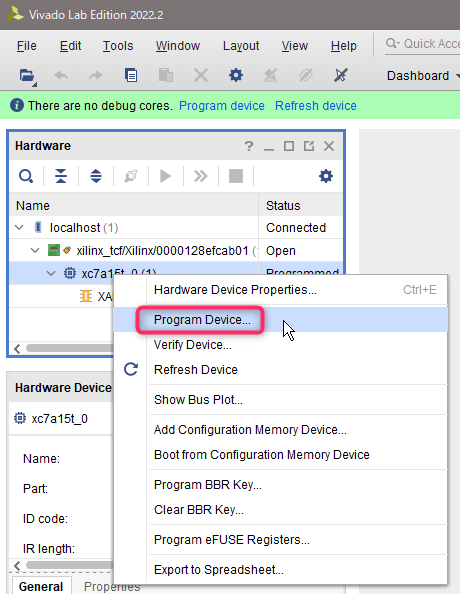The height and width of the screenshot is (594, 460).
Task: Click Run Trigger Immediate double-arrow icon
Action: (x=201, y=176)
